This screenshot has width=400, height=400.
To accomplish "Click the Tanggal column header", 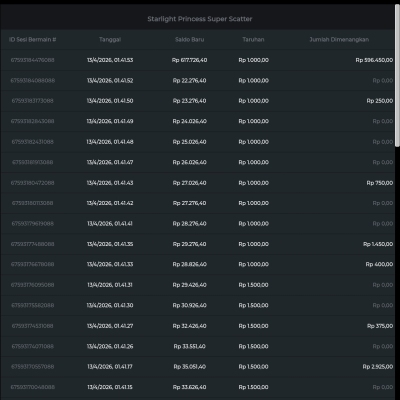I will pos(110,40).
